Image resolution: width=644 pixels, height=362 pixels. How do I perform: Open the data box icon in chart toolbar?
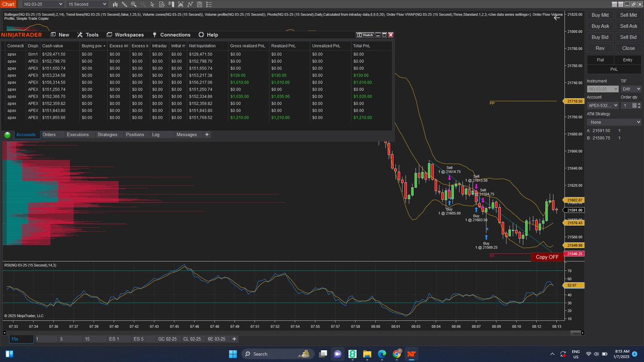pos(162,4)
